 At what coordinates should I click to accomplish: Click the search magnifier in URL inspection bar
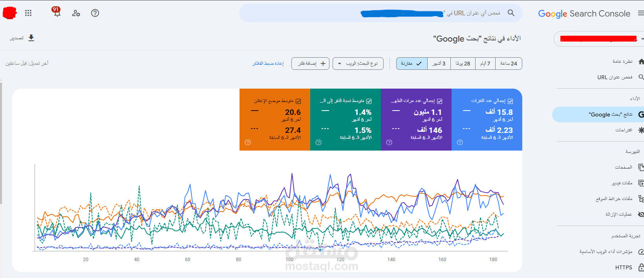tap(511, 13)
